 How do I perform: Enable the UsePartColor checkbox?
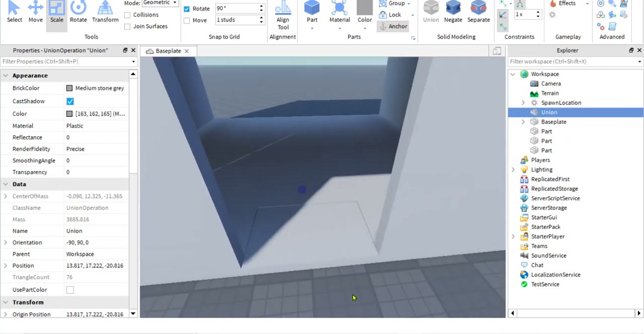(x=70, y=290)
